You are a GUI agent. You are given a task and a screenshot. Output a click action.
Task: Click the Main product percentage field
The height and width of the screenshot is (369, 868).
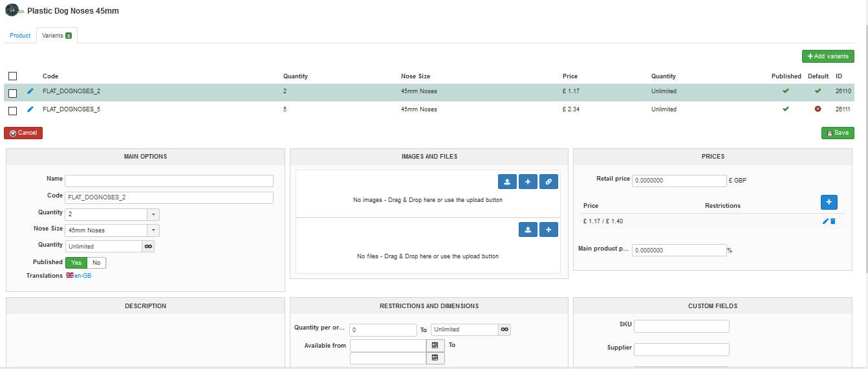(x=679, y=250)
